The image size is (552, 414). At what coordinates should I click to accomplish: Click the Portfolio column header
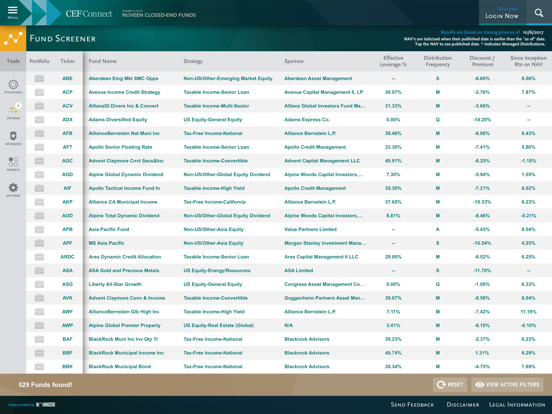[x=39, y=61]
